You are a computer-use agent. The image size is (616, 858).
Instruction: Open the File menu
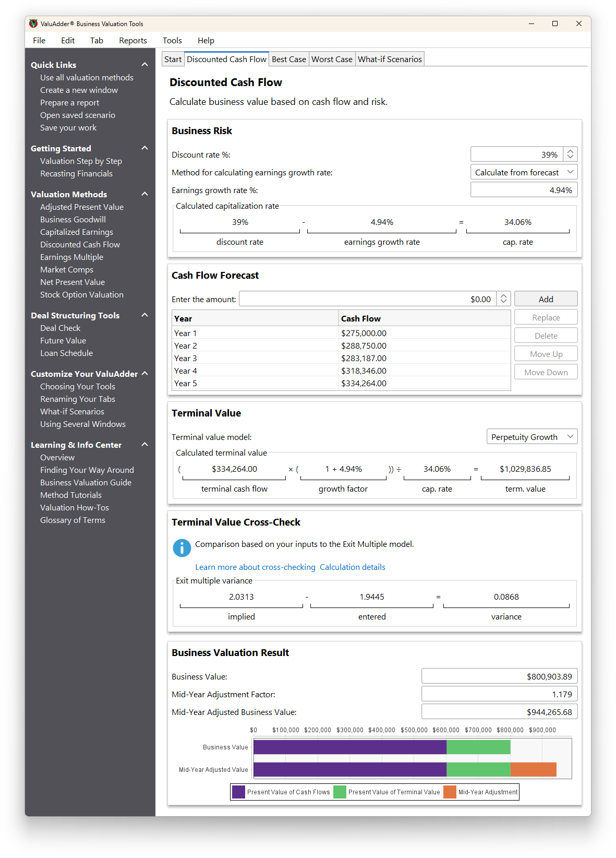[x=39, y=41]
